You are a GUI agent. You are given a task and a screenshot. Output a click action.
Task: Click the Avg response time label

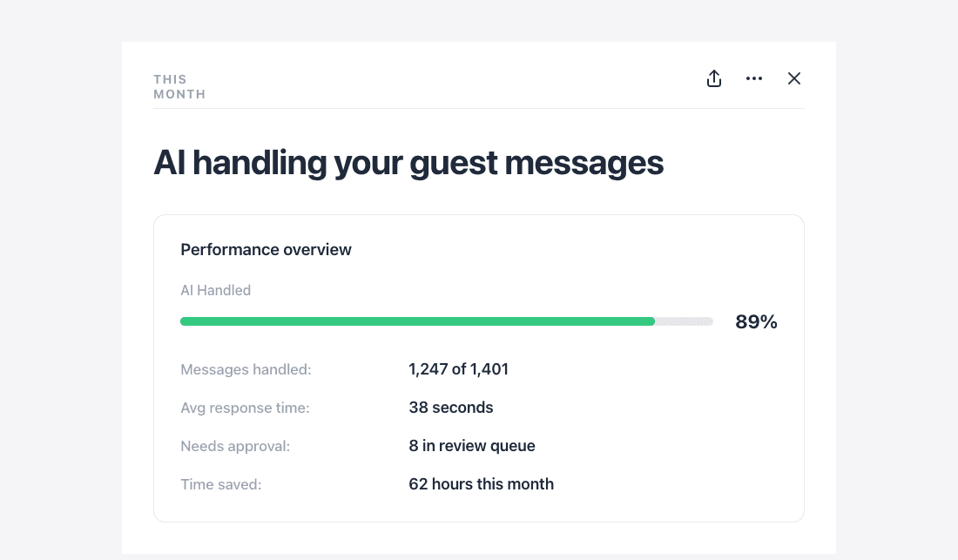click(x=245, y=408)
